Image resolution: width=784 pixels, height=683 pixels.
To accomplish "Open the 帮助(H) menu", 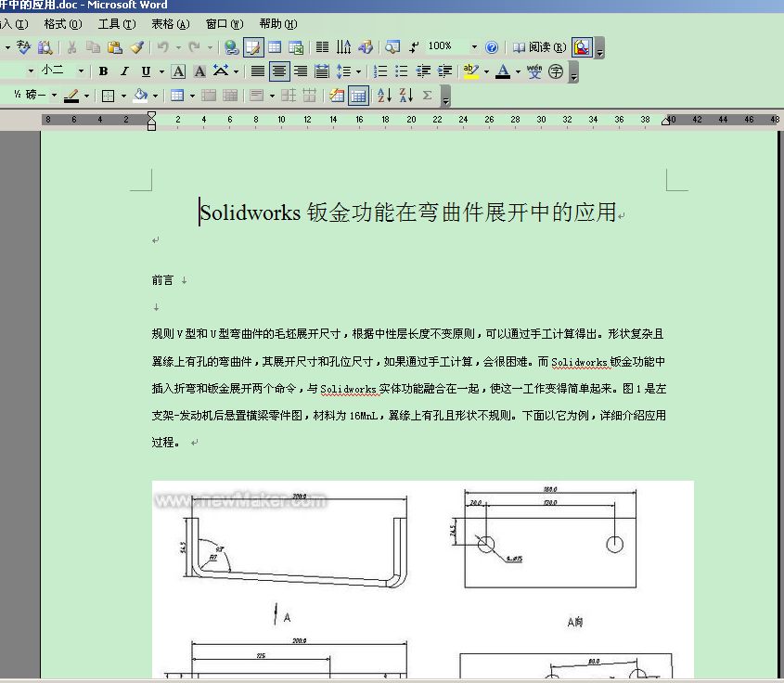I will [x=278, y=24].
